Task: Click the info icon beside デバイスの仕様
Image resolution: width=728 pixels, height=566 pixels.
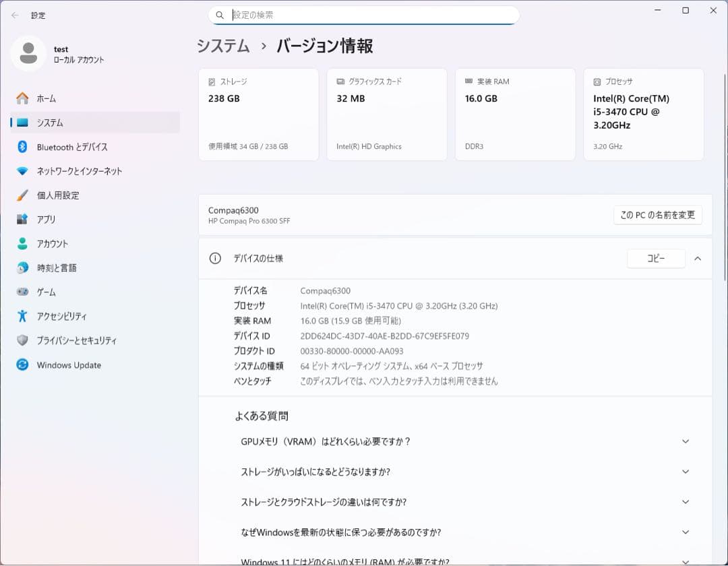Action: 214,258
